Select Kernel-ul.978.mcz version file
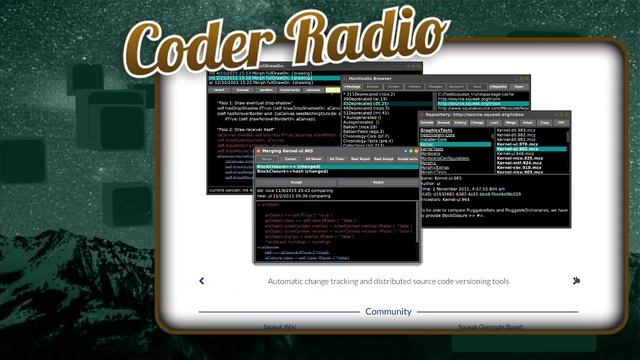 [517, 144]
